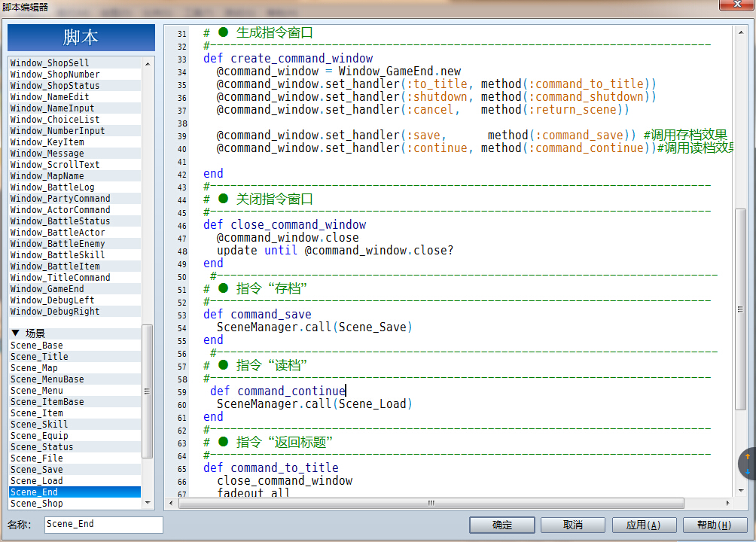Open the Scene_Shop script

click(75, 504)
